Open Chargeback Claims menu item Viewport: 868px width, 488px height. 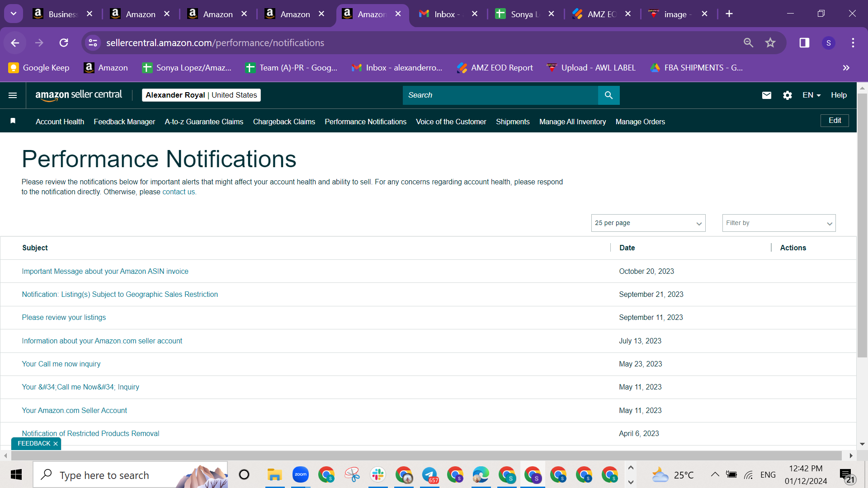tap(284, 122)
